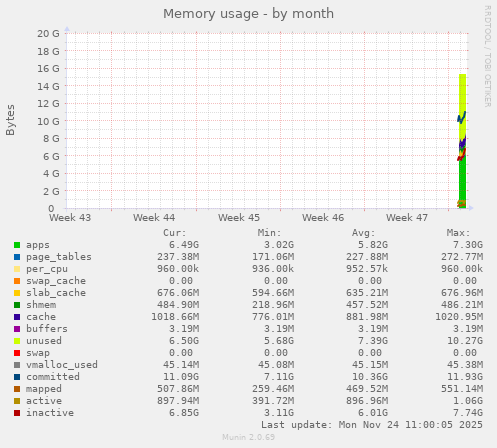The image size is (497, 448).
Task: Click the buffers purple legend swatch
Action: (x=17, y=329)
